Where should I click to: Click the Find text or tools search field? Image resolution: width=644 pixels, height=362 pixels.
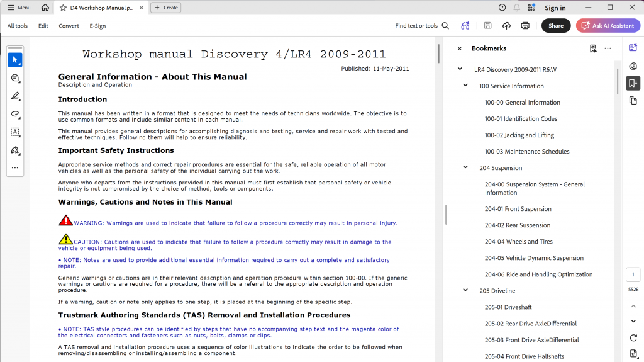tap(422, 26)
